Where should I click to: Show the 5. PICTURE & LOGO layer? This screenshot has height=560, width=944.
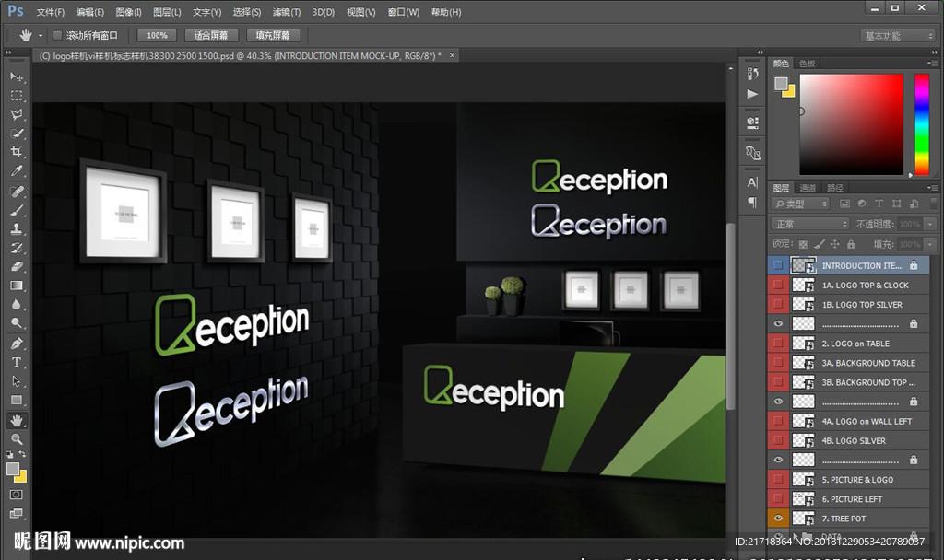coord(778,479)
